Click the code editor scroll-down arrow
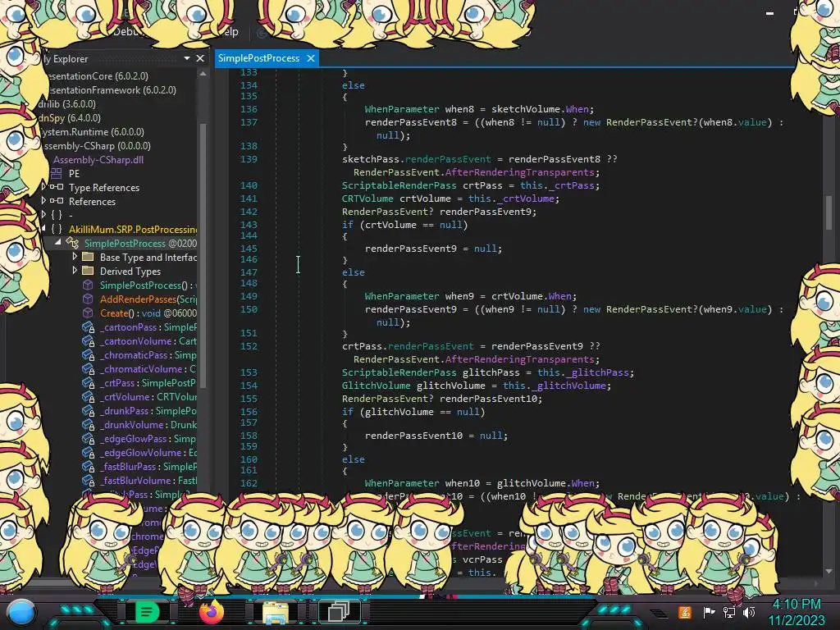This screenshot has height=630, width=840. [x=829, y=571]
